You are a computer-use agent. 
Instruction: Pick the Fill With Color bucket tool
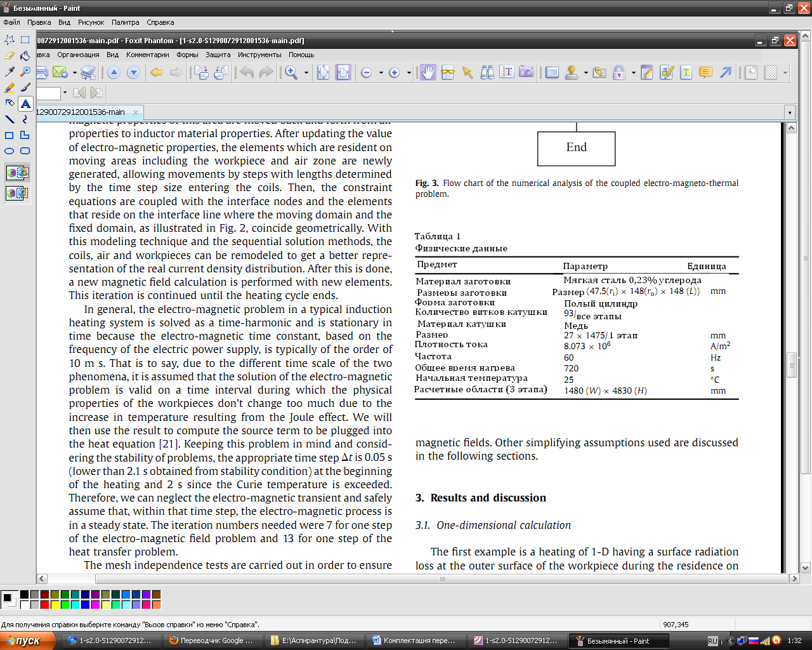25,55
